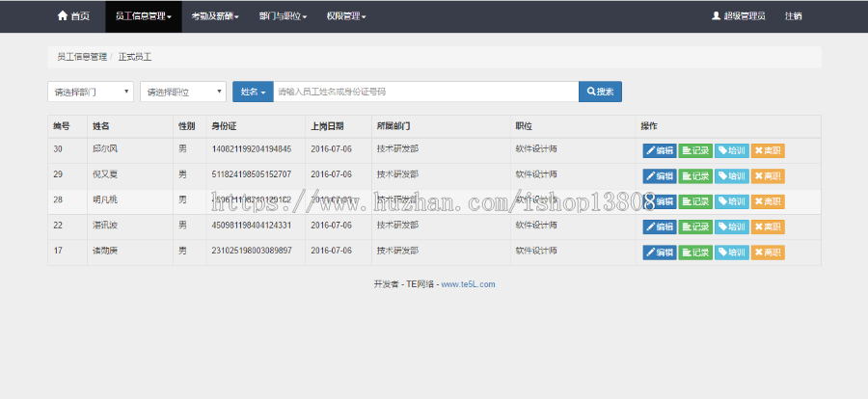Open 记录 for employee number 22

click(x=695, y=226)
